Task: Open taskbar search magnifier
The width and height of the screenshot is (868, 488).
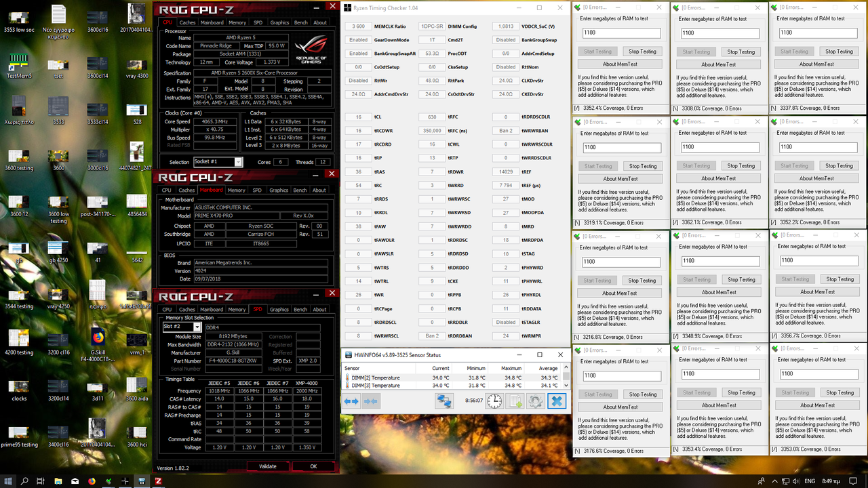Action: [25, 481]
